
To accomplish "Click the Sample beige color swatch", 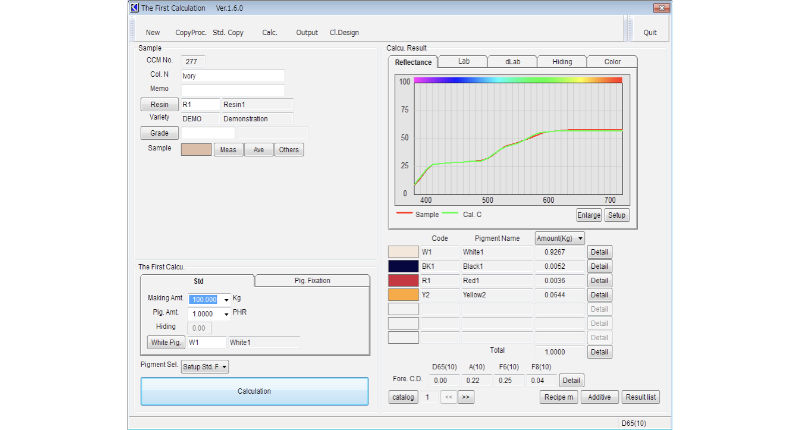I will [196, 150].
